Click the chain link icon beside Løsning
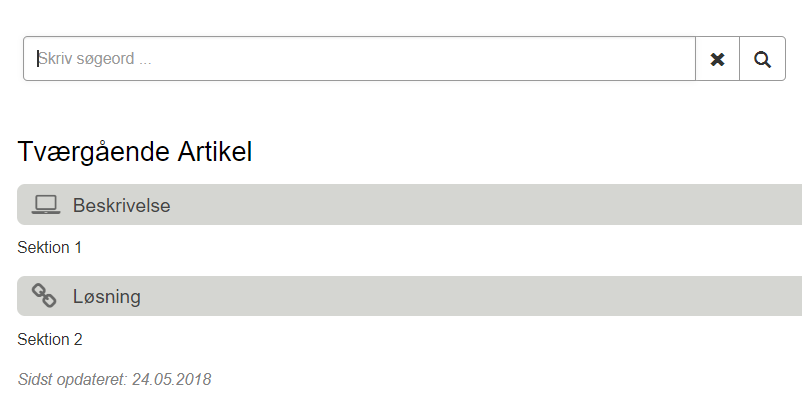 pos(44,296)
